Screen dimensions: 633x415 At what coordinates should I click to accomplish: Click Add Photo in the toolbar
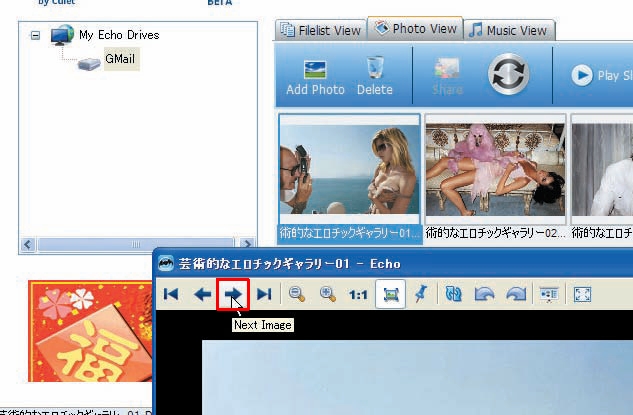tap(315, 78)
